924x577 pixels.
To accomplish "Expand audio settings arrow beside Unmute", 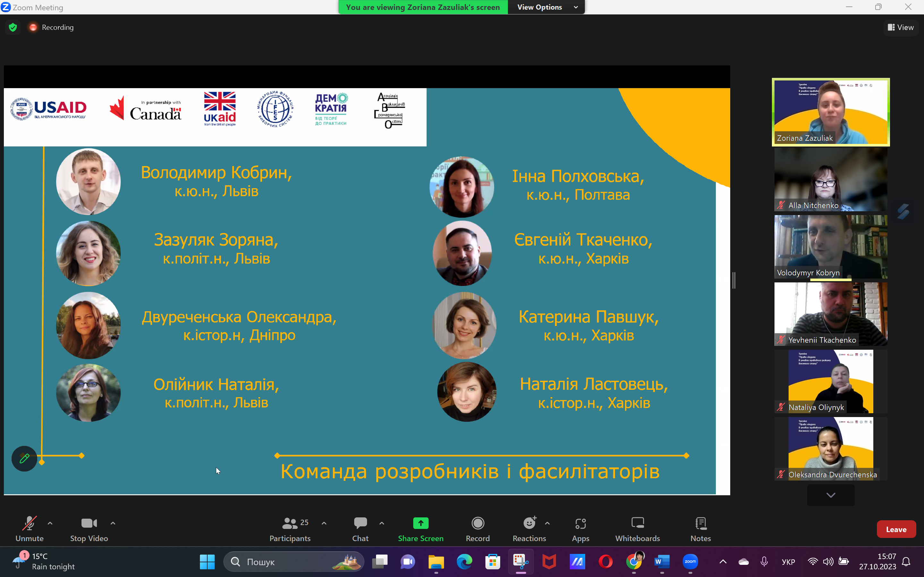I will tap(50, 523).
